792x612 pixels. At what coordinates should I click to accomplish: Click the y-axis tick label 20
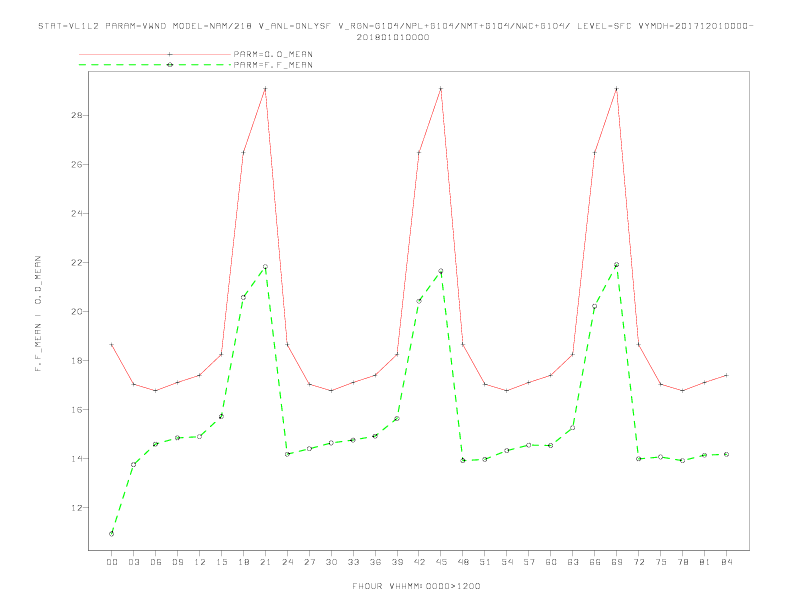click(77, 312)
